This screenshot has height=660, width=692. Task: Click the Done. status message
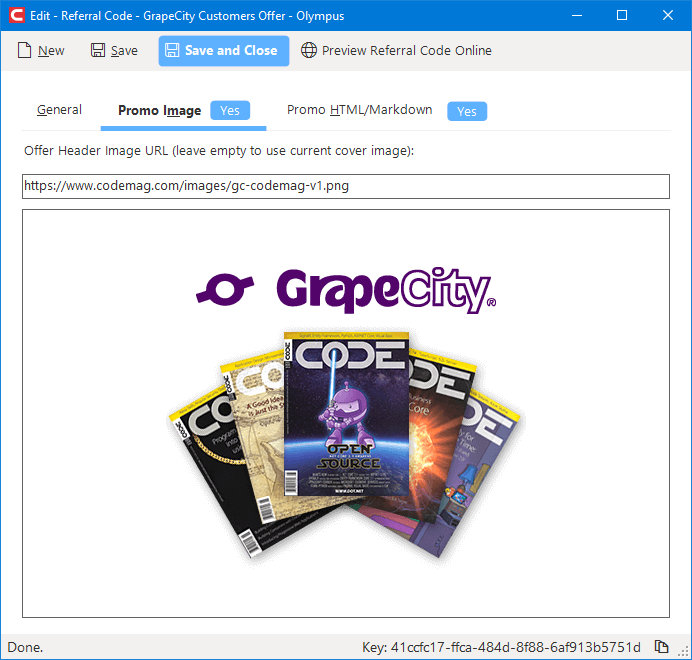tap(25, 647)
